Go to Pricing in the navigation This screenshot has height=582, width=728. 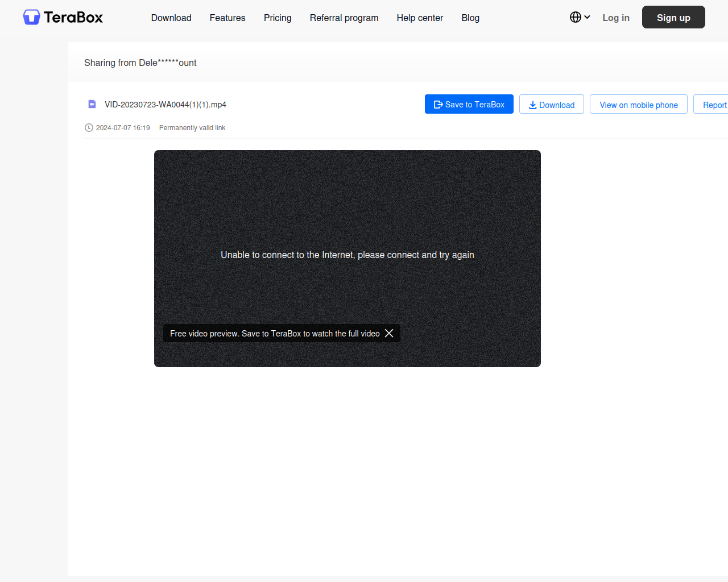click(278, 18)
